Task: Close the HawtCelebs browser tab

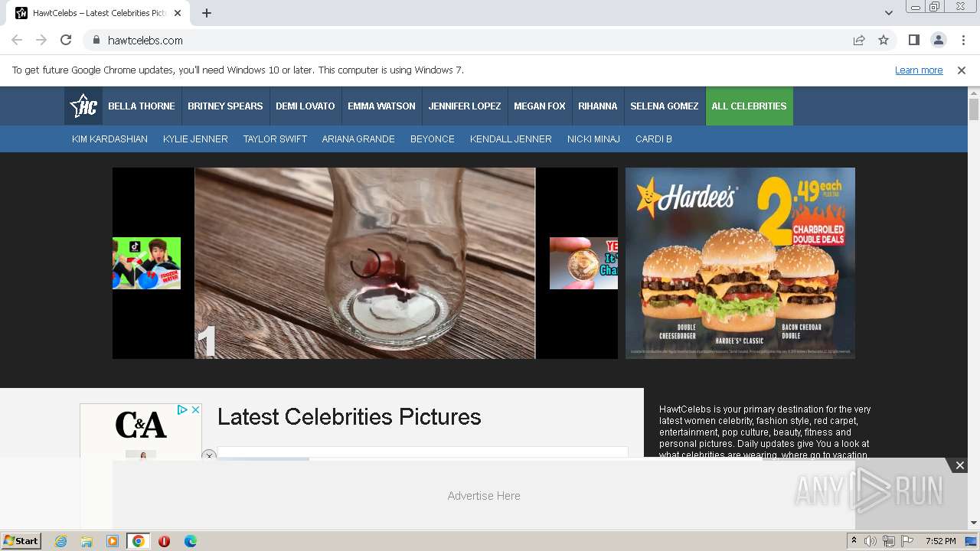Action: (x=178, y=13)
